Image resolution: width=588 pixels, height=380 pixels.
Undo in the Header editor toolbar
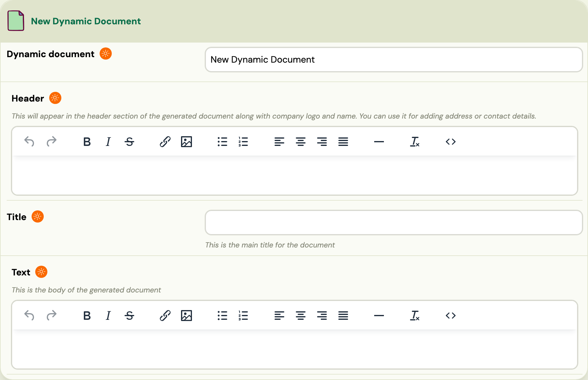tap(29, 142)
